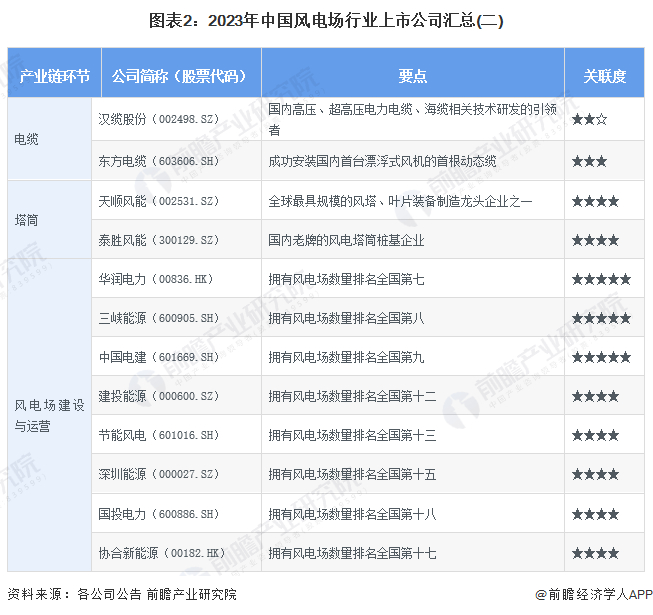Screen dimensions: 653x615
Task: Click the star rating for 天顺风能
Action: (596, 202)
